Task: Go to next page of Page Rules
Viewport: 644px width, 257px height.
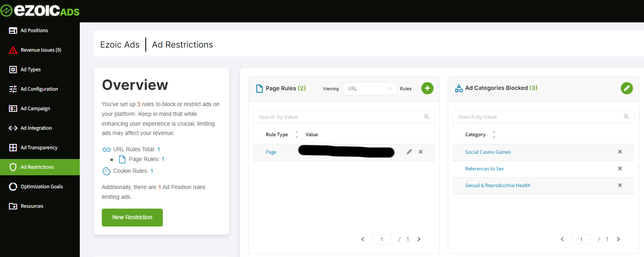Action: tap(419, 239)
